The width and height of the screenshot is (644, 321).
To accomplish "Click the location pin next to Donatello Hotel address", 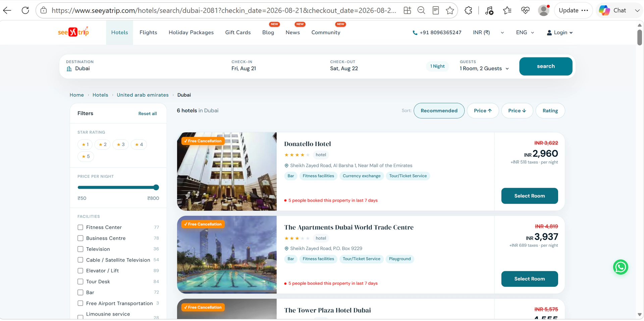I will coord(286,166).
